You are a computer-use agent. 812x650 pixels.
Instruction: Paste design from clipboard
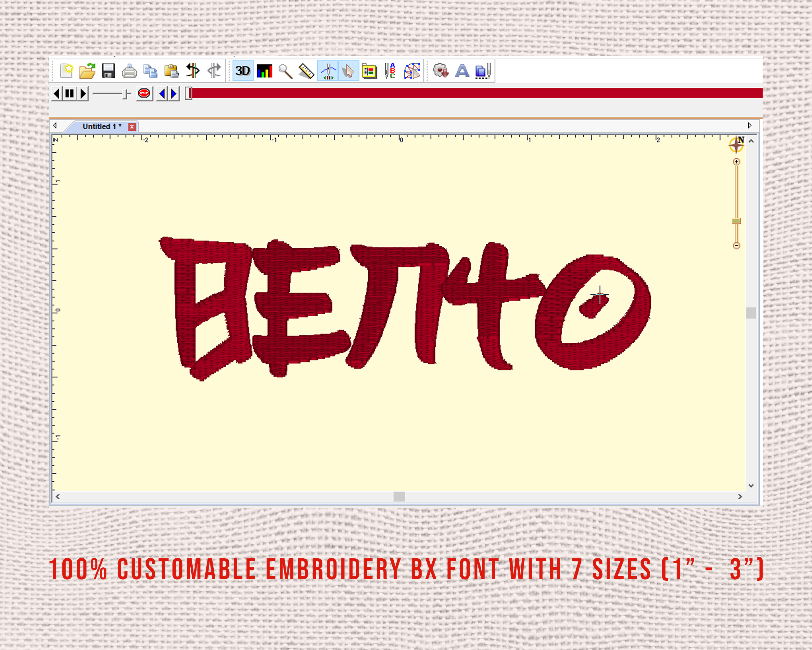click(171, 71)
